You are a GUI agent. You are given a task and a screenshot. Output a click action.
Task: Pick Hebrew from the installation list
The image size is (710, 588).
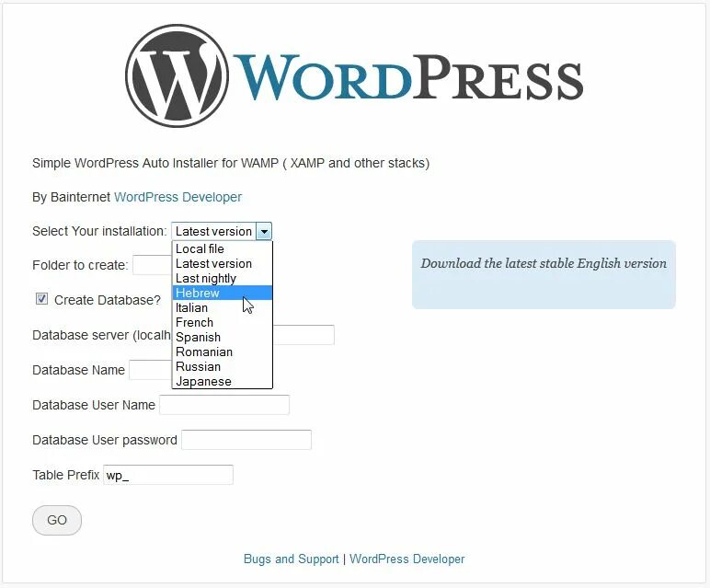[223, 293]
